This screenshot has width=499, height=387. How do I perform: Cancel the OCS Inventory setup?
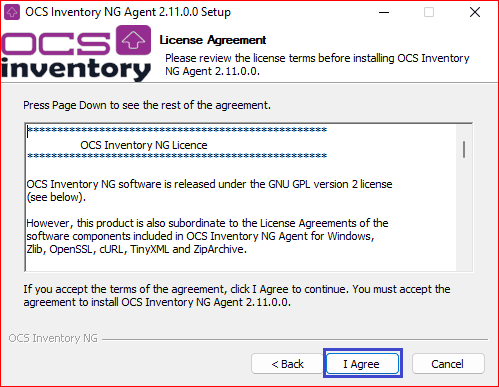coord(448,363)
